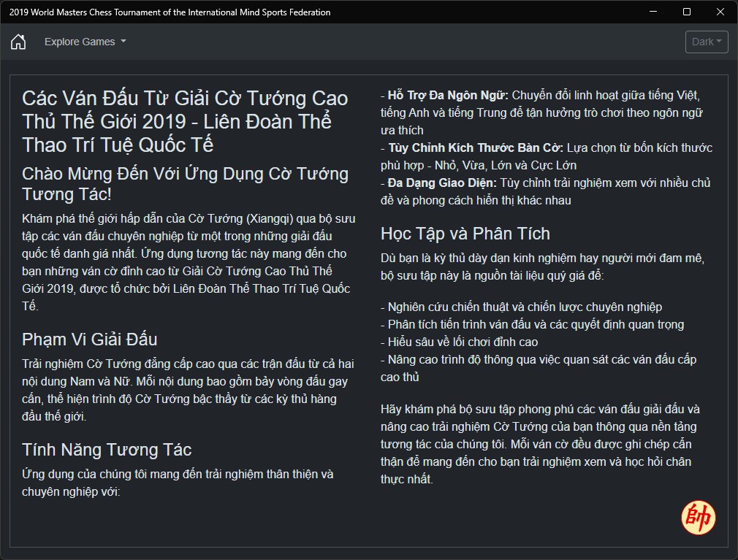Click the bold 'Đa Dạng Giao Diện' label
738x560 pixels.
tap(442, 183)
